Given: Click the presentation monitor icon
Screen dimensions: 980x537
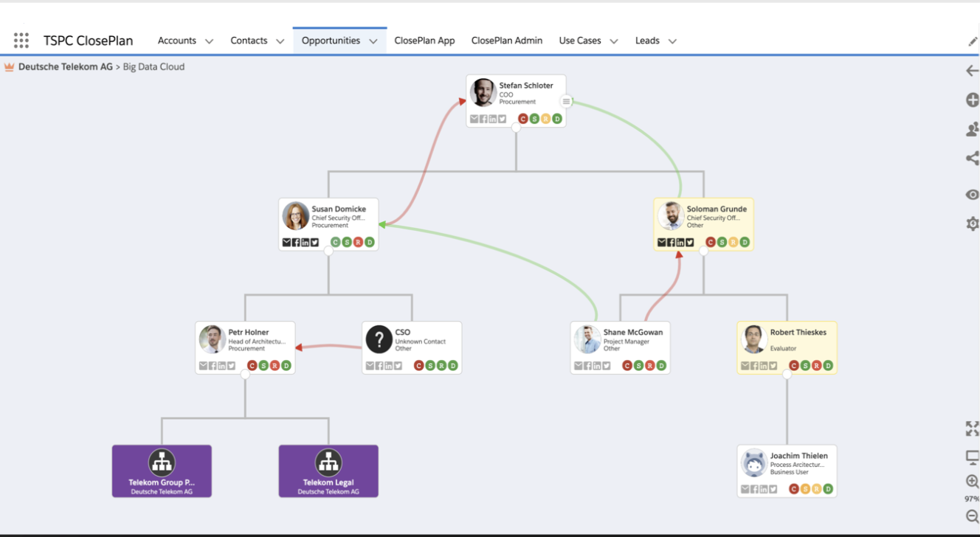Looking at the screenshot, I should pyautogui.click(x=973, y=458).
